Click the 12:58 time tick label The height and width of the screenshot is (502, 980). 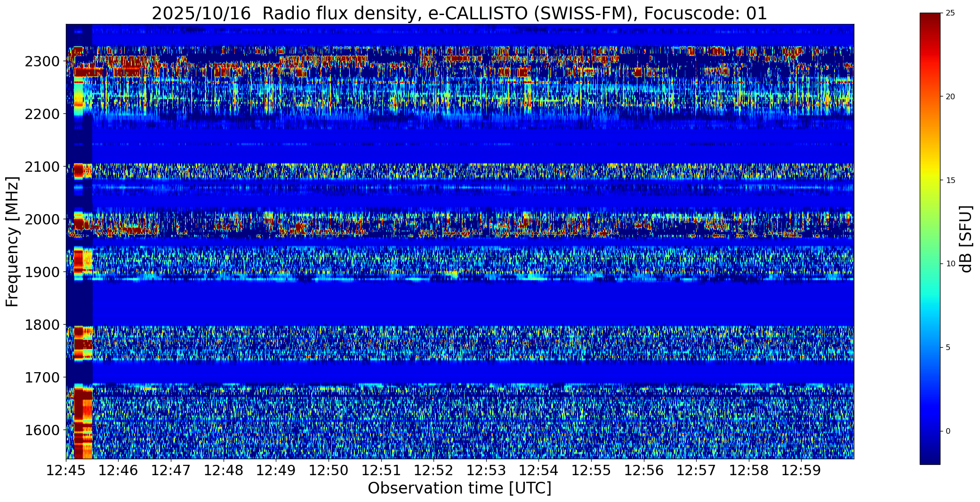coord(749,470)
